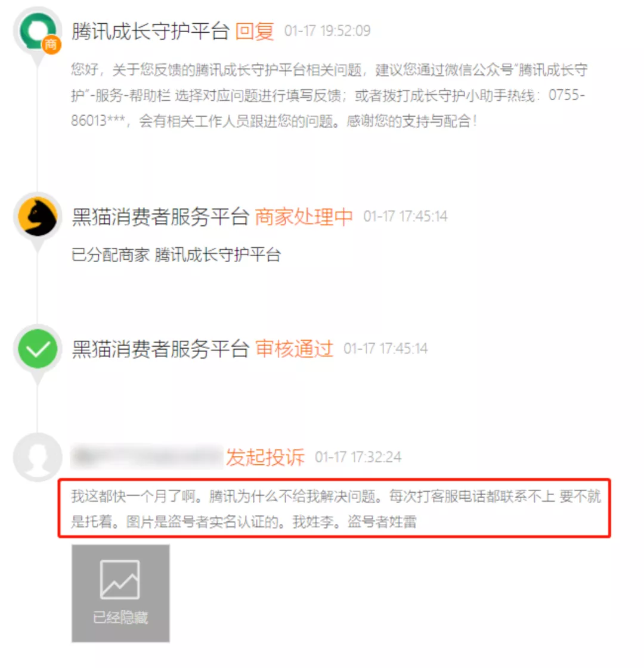The image size is (644, 668).
Task: Click the 审核通过 status label
Action: coord(294,349)
